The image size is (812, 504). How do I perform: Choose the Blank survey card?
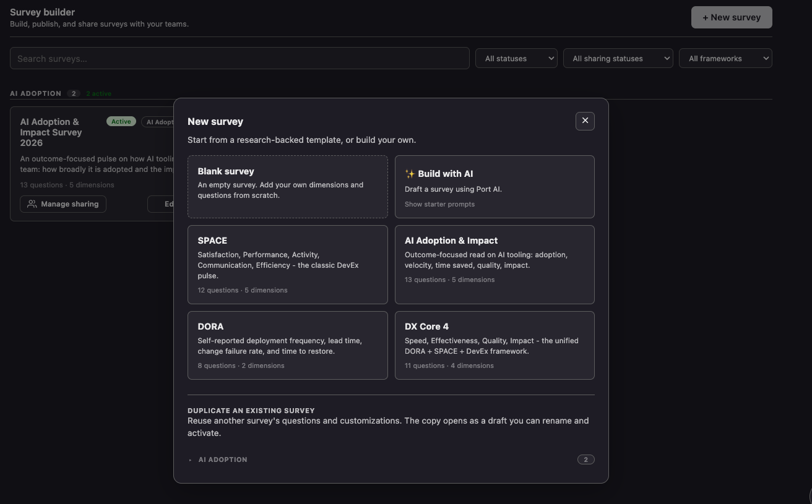coord(288,187)
